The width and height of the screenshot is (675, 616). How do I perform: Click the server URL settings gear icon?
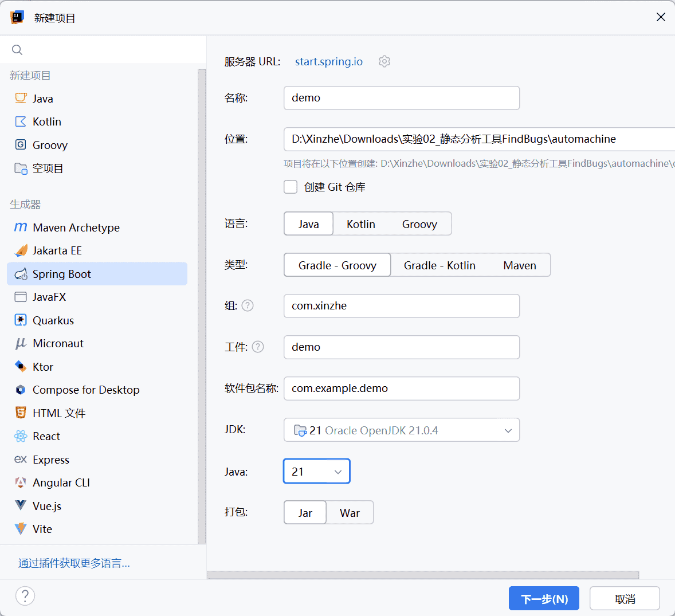point(384,61)
